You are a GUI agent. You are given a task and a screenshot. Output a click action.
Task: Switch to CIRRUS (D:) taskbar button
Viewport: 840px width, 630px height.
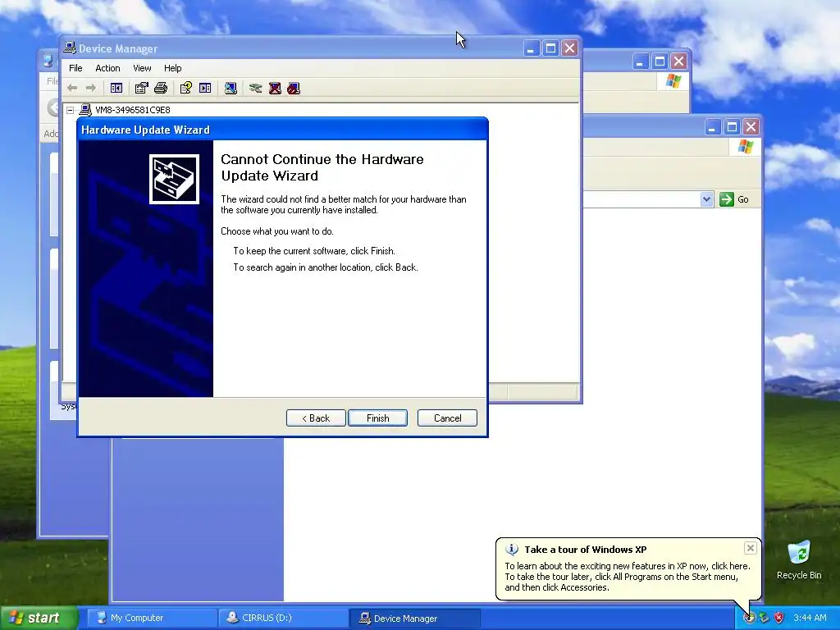(284, 618)
